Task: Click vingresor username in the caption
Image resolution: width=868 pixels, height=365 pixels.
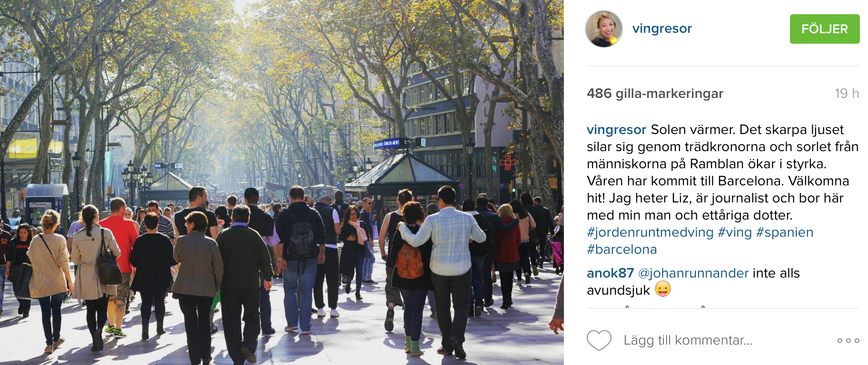Action: (x=616, y=130)
